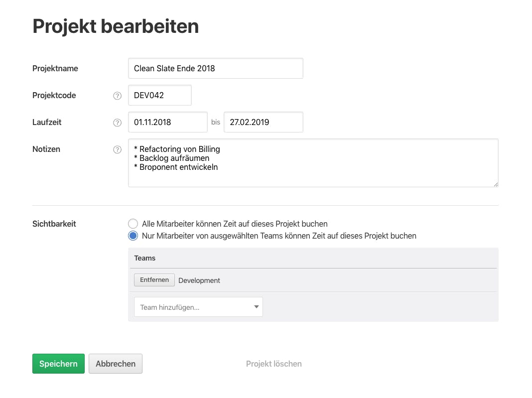Select 'Alle Mitarbeiter können Zeit buchen' radio option
The image size is (532, 398).
[133, 224]
